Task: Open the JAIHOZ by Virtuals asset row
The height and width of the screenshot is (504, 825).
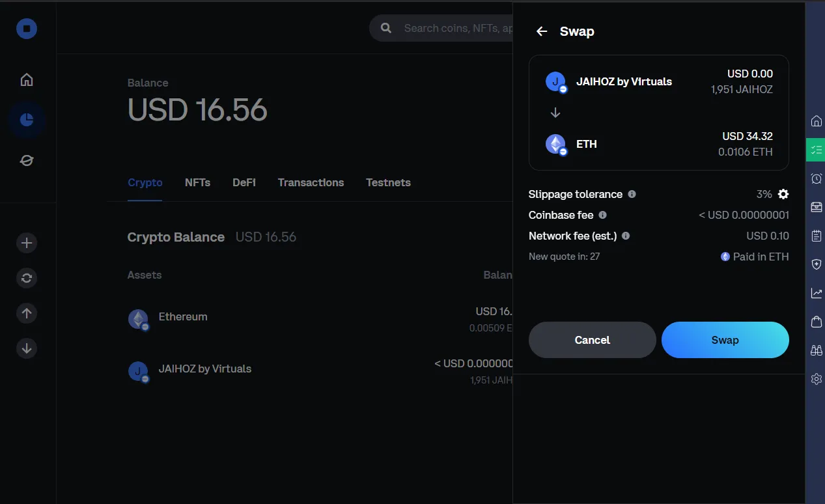Action: [x=320, y=371]
